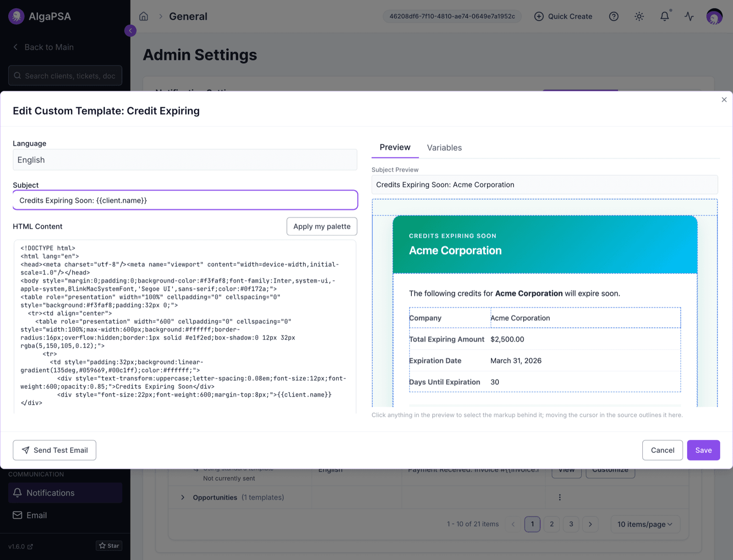The width and height of the screenshot is (733, 560).
Task: Save the custom template
Action: [704, 450]
